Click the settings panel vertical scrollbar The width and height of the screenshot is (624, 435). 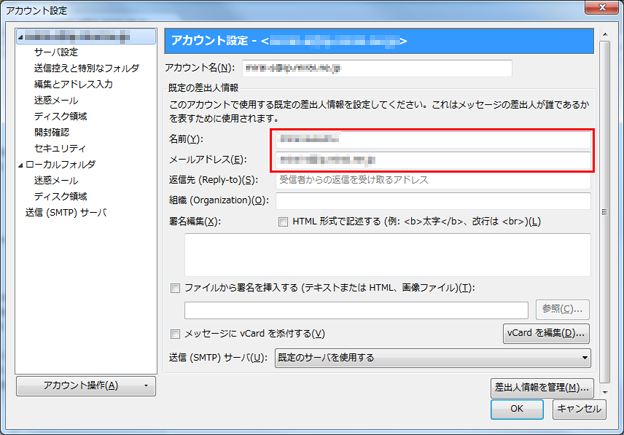coord(604,212)
